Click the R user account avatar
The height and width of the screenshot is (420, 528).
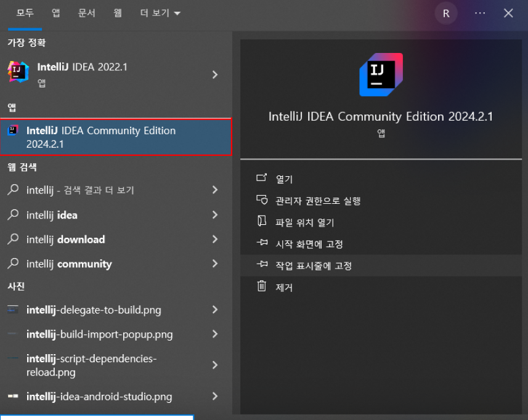(x=446, y=14)
